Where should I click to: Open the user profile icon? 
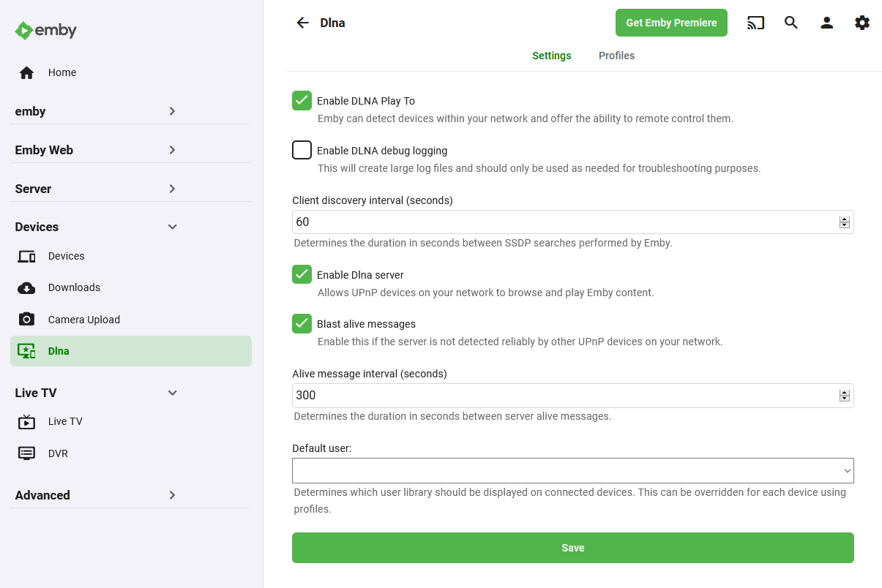pos(827,23)
